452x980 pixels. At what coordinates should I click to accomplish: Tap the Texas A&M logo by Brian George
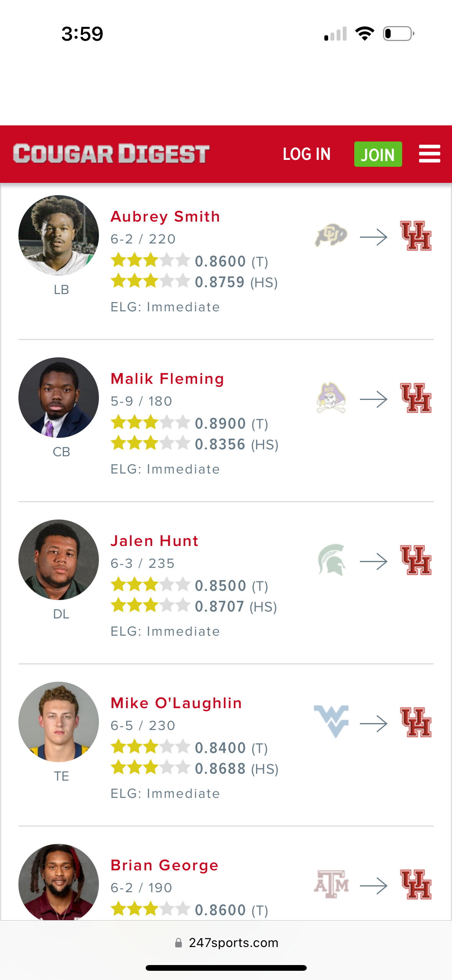coord(331,884)
